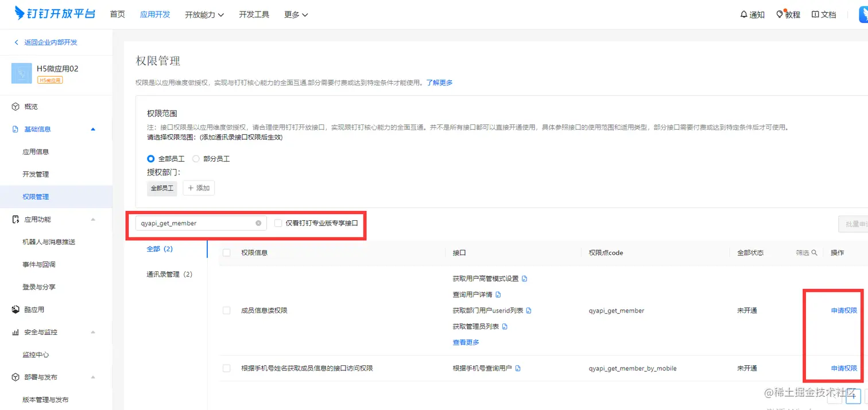The image size is (868, 410).
Task: Open the 开发工具 top menu
Action: [x=254, y=14]
